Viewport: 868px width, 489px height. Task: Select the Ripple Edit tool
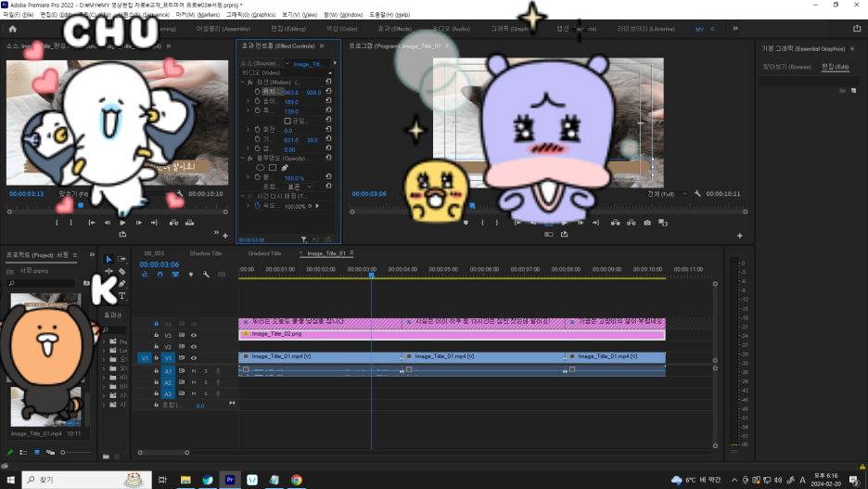(109, 271)
